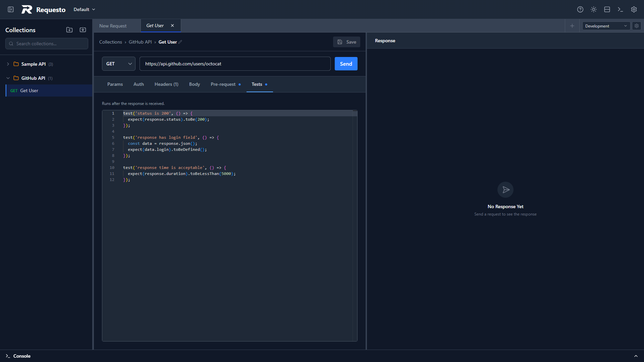Expand console with the up chevron
The width and height of the screenshot is (644, 362).
[x=636, y=356]
